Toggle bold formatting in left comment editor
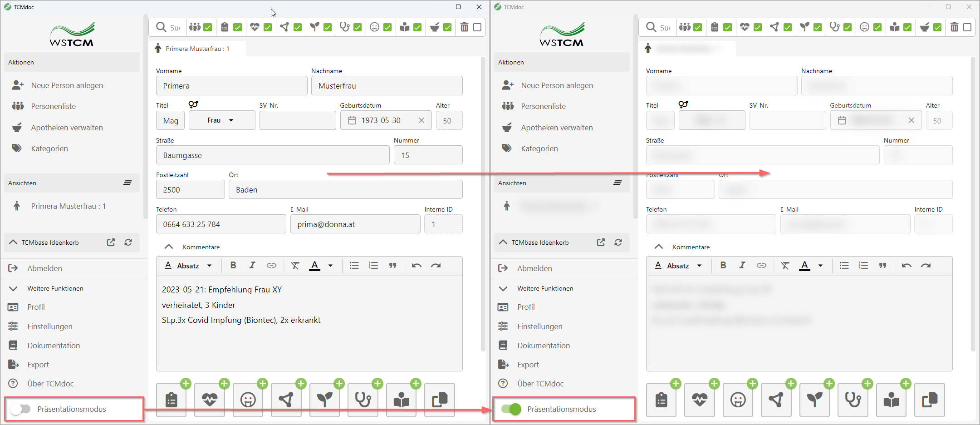The width and height of the screenshot is (980, 425). pos(233,266)
